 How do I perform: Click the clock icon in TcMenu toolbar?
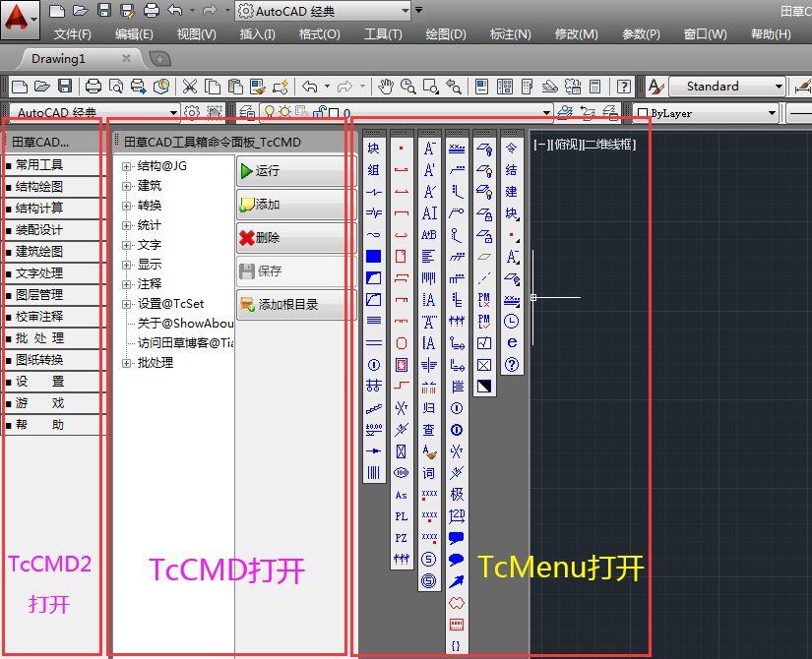tap(511, 322)
